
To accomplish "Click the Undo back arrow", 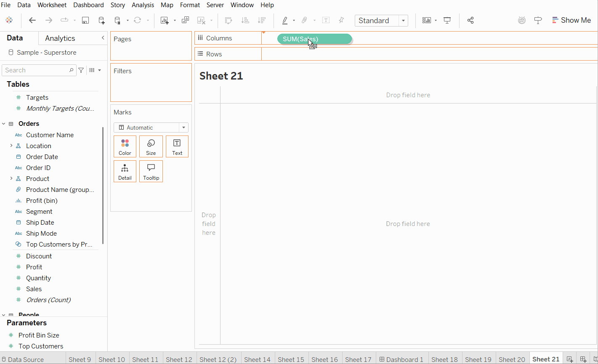I will click(x=32, y=20).
